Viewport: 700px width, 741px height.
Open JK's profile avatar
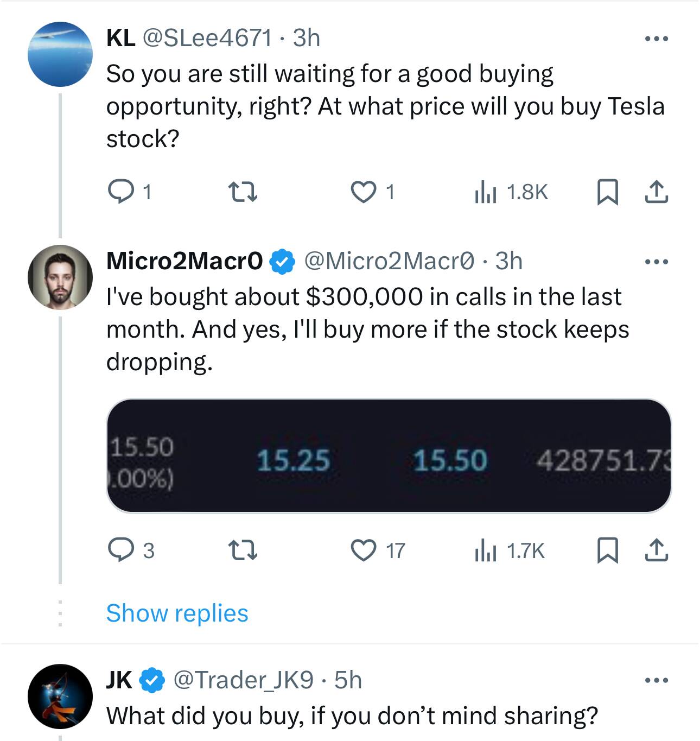(x=60, y=696)
